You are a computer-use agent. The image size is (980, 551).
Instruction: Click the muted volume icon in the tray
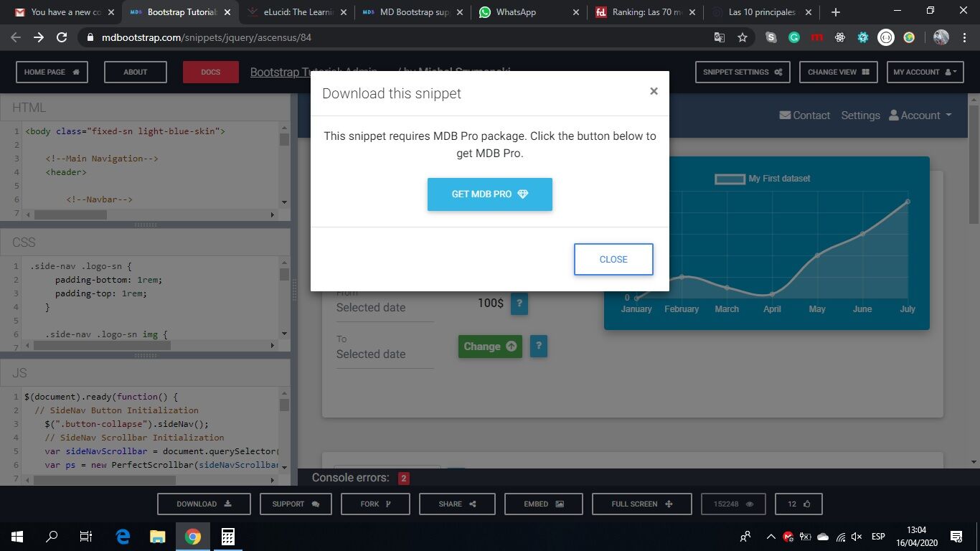(x=857, y=537)
